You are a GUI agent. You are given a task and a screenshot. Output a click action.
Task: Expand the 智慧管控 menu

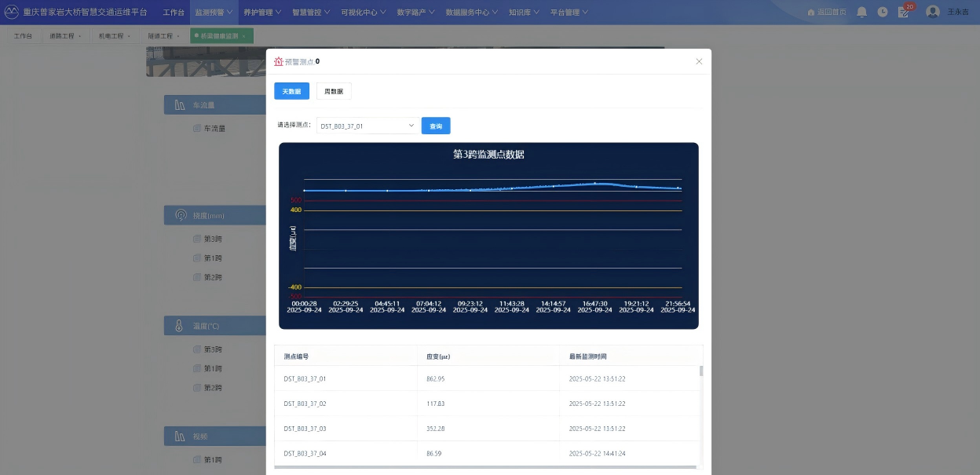pyautogui.click(x=311, y=13)
